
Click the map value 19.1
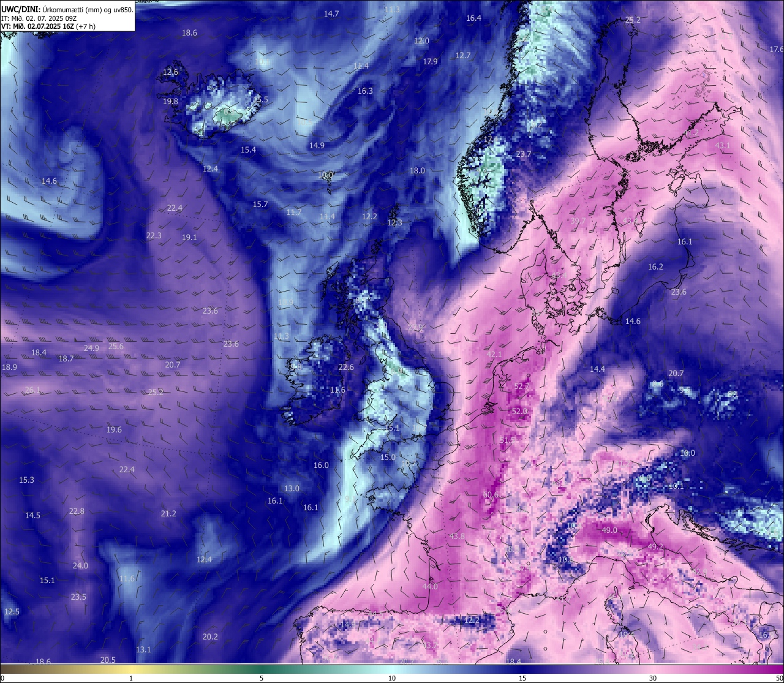click(189, 238)
